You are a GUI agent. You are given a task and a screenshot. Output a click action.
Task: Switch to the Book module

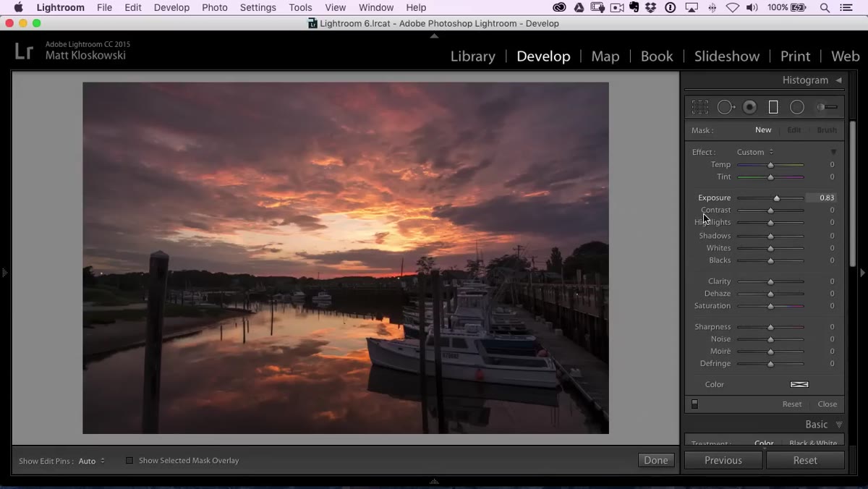[x=657, y=56]
